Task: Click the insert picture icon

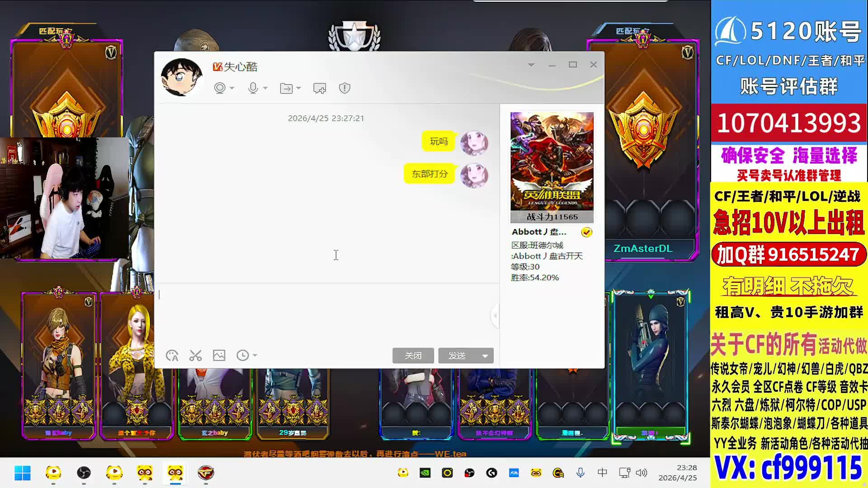Action: coord(219,356)
